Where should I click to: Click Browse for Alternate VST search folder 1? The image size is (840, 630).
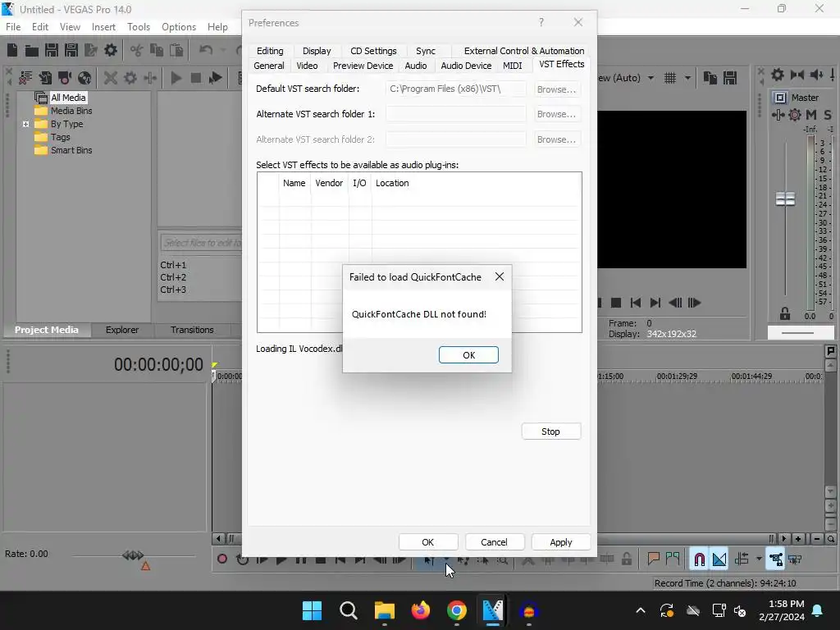557,114
